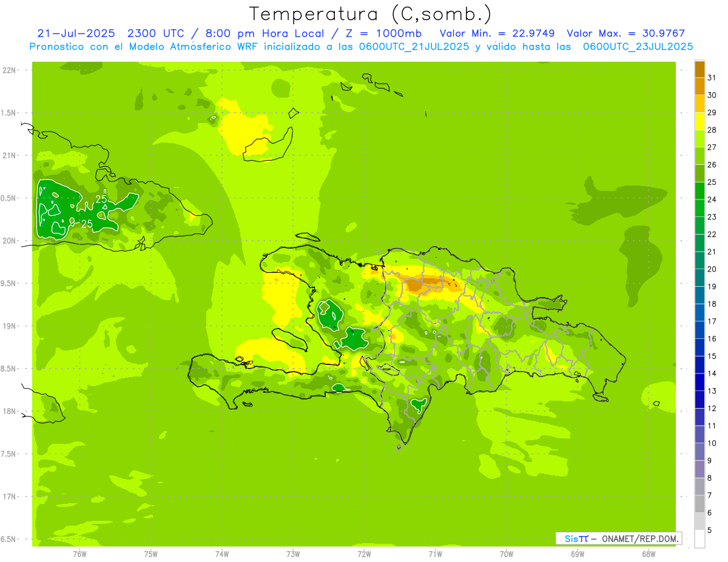Click the "76W" longitude axis label
The height and width of the screenshot is (562, 728).
click(x=79, y=554)
